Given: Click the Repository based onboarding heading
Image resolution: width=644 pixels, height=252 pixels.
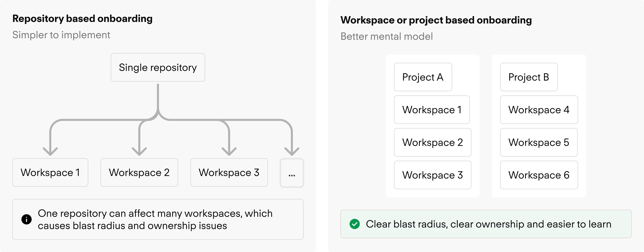Looking at the screenshot, I should (x=83, y=19).
